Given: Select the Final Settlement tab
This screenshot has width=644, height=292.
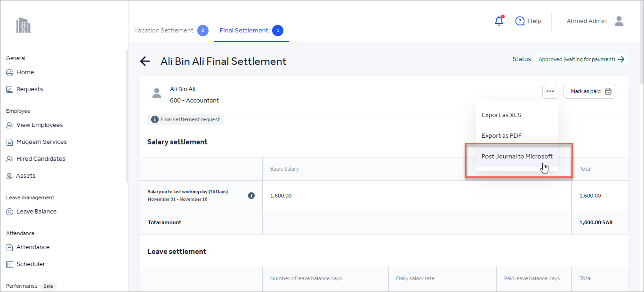Looking at the screenshot, I should (244, 31).
